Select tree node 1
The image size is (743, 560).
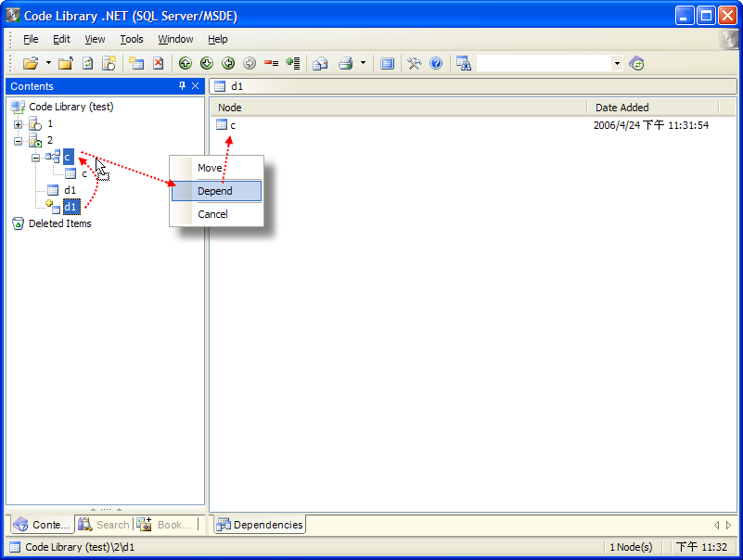click(x=50, y=123)
